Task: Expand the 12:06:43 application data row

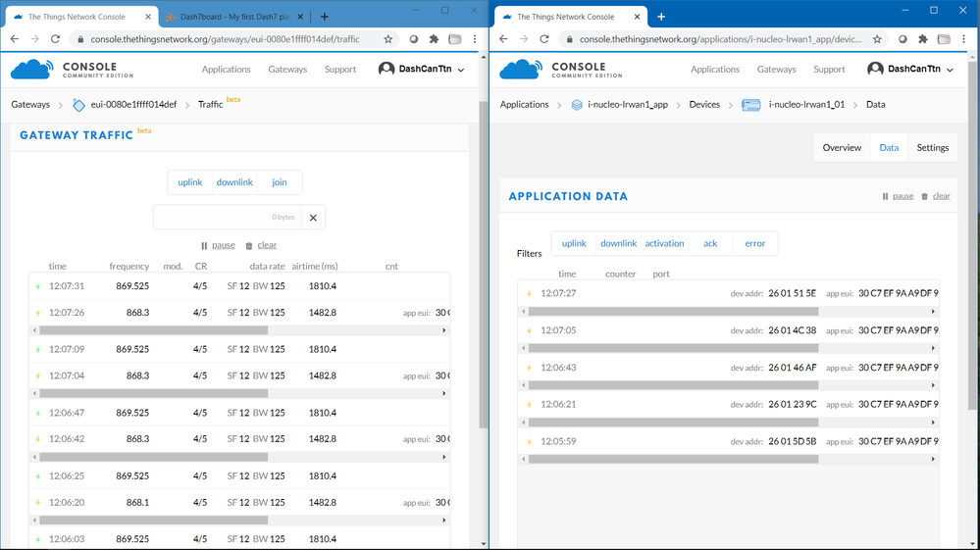Action: [728, 367]
